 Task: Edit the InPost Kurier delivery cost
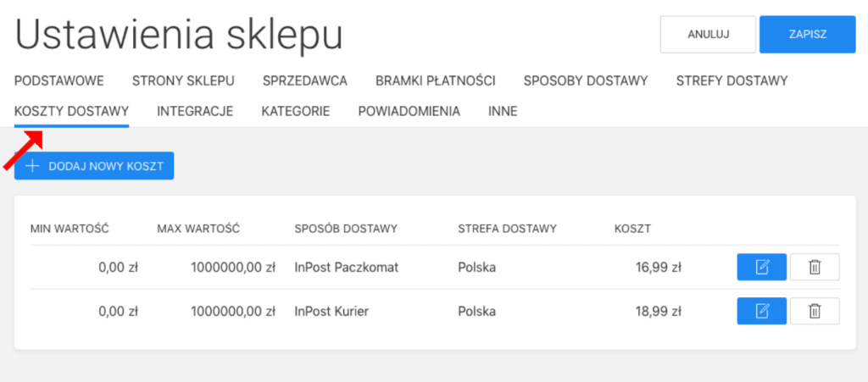point(761,311)
